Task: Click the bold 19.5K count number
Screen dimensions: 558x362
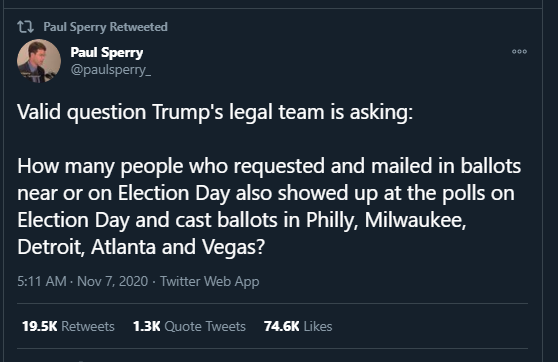Action: pyautogui.click(x=40, y=326)
